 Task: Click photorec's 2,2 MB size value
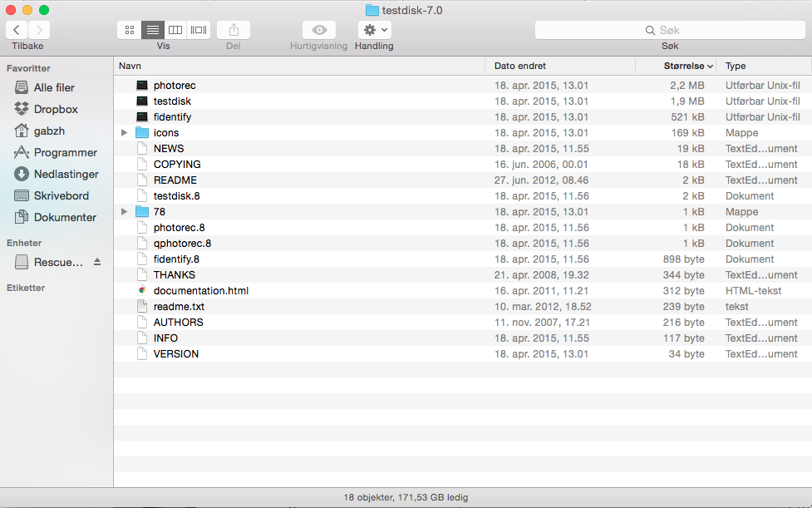click(687, 86)
